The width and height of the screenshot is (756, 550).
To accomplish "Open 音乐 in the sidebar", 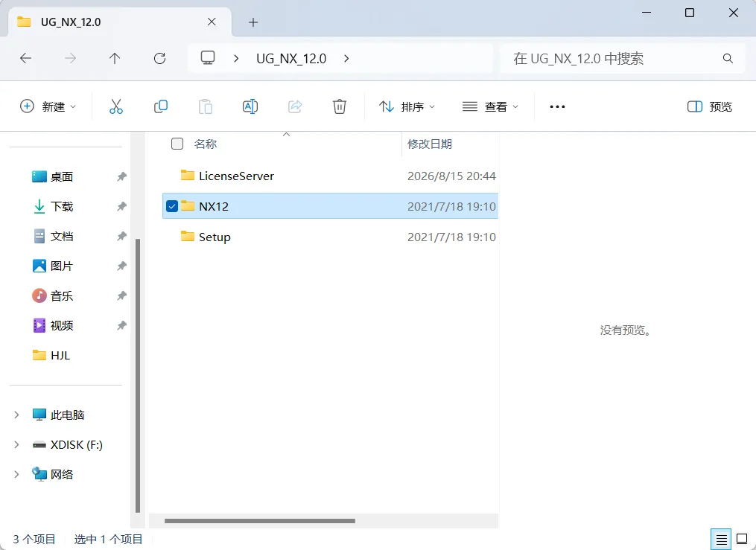I will [62, 295].
